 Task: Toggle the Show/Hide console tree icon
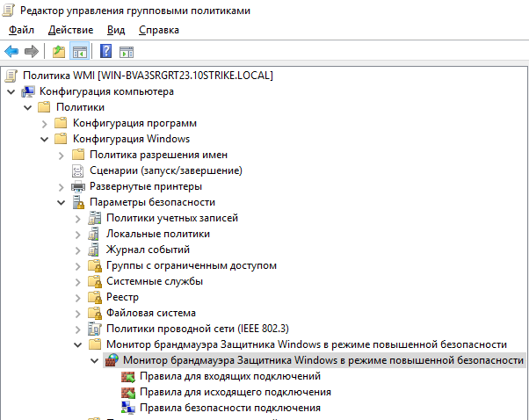pyautogui.click(x=80, y=52)
